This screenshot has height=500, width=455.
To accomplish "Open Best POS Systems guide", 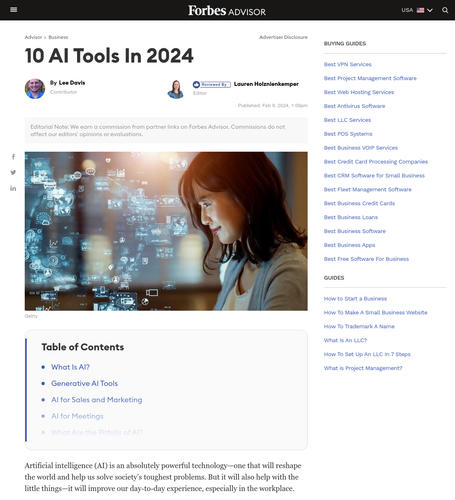I will click(348, 134).
